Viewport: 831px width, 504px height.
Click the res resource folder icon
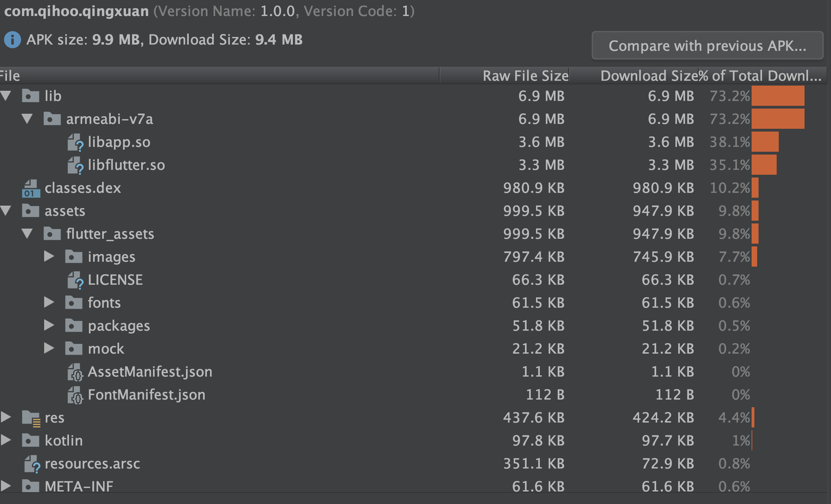coord(31,418)
